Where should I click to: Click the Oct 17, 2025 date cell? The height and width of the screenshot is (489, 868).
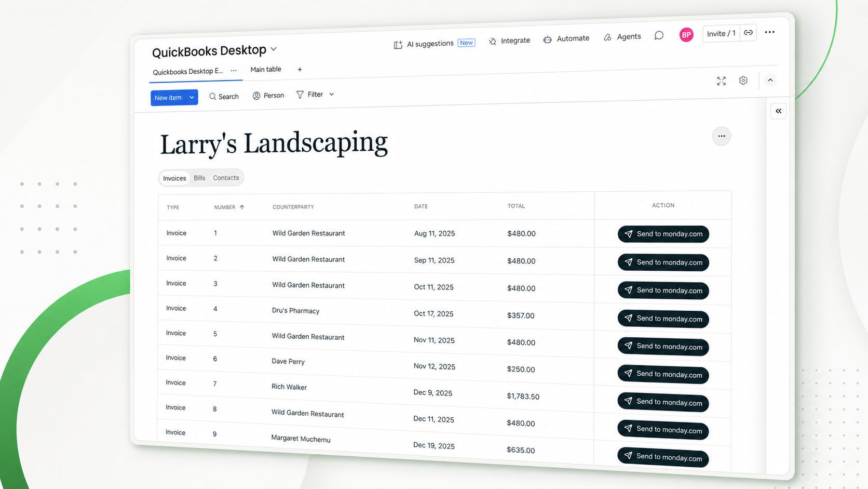click(433, 314)
